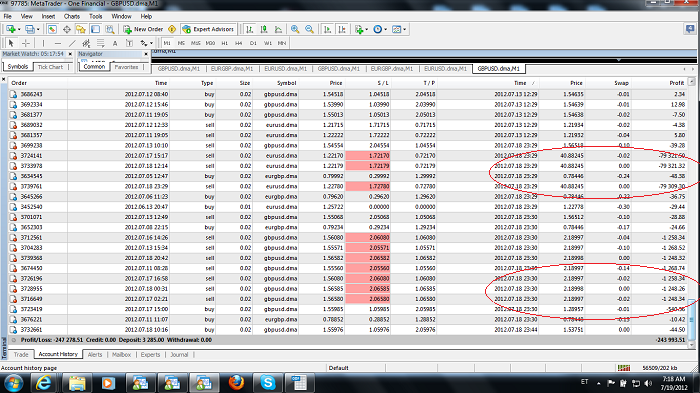Toggle the MN timeframe button
The height and width of the screenshot is (393, 700).
click(x=282, y=43)
